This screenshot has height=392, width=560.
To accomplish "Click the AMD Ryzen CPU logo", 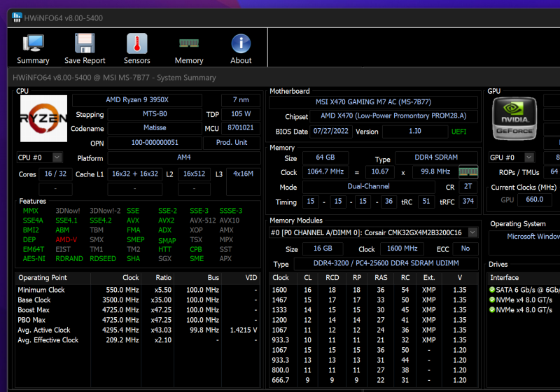I will pos(43,118).
